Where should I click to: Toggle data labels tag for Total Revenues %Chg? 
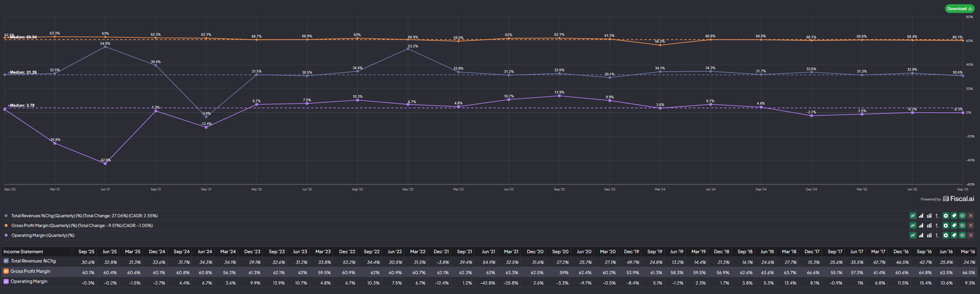pyautogui.click(x=954, y=216)
